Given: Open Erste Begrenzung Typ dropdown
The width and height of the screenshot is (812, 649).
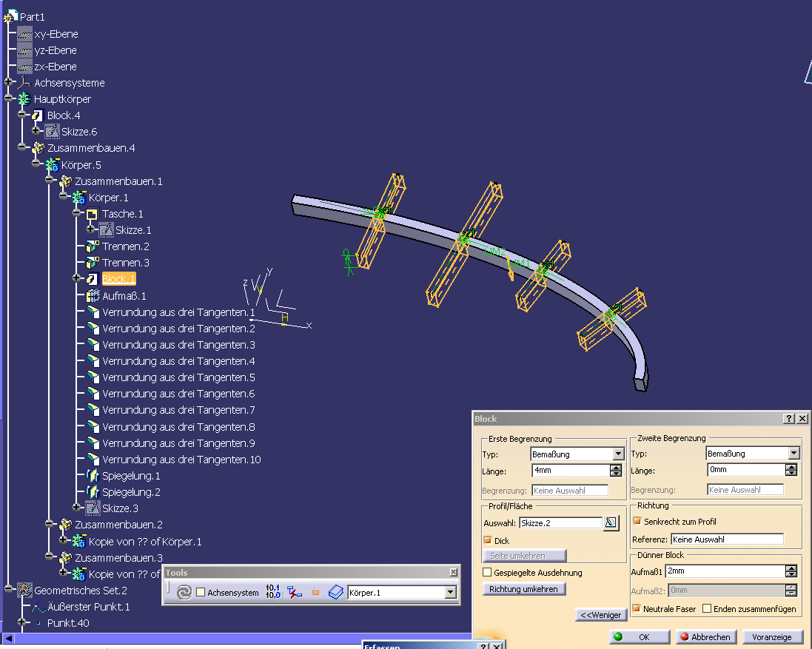Looking at the screenshot, I should point(619,454).
